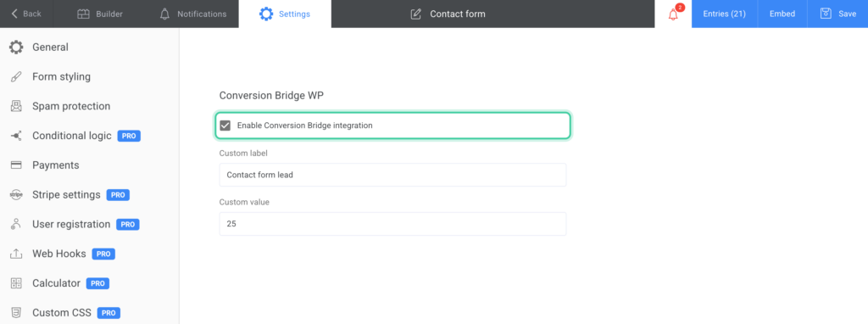Viewport: 868px width, 324px height.
Task: Go back using the Back arrow
Action: click(x=26, y=14)
